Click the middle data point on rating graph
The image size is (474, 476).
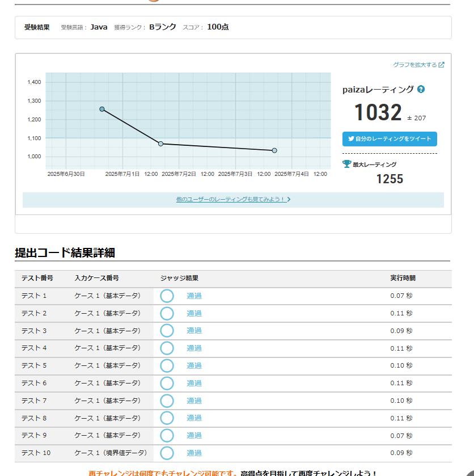pyautogui.click(x=160, y=144)
